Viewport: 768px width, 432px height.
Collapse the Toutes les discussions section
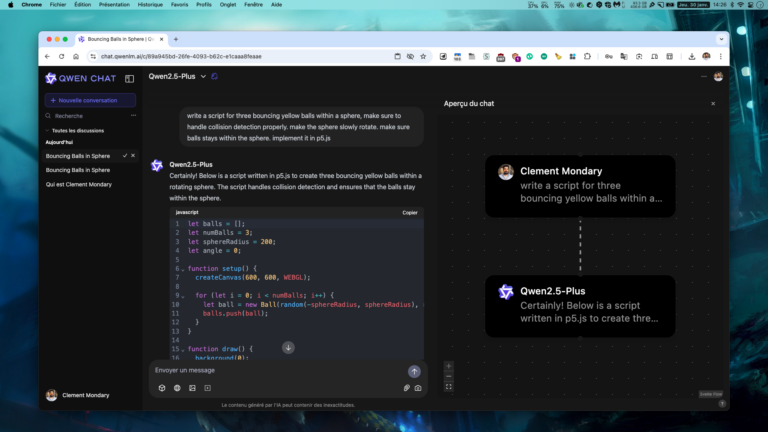pos(74,131)
